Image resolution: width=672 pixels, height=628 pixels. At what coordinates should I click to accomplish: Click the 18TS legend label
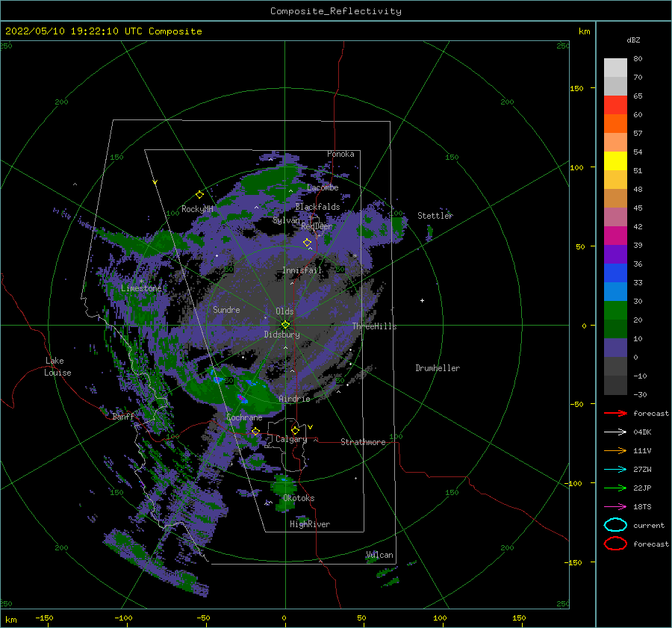tap(642, 507)
